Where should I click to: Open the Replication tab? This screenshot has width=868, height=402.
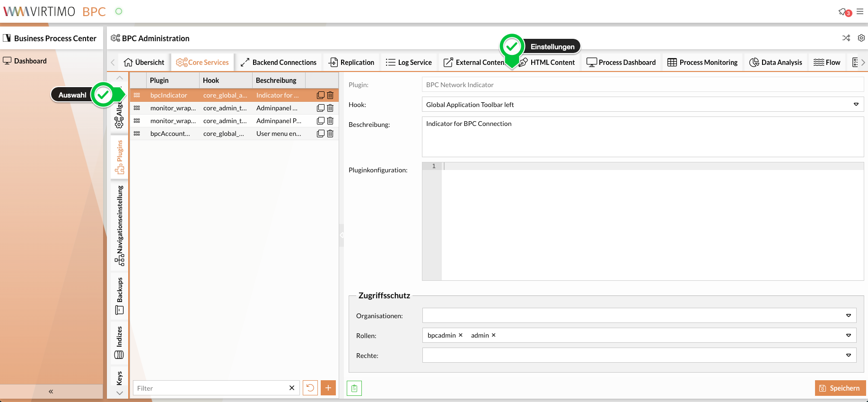click(351, 62)
